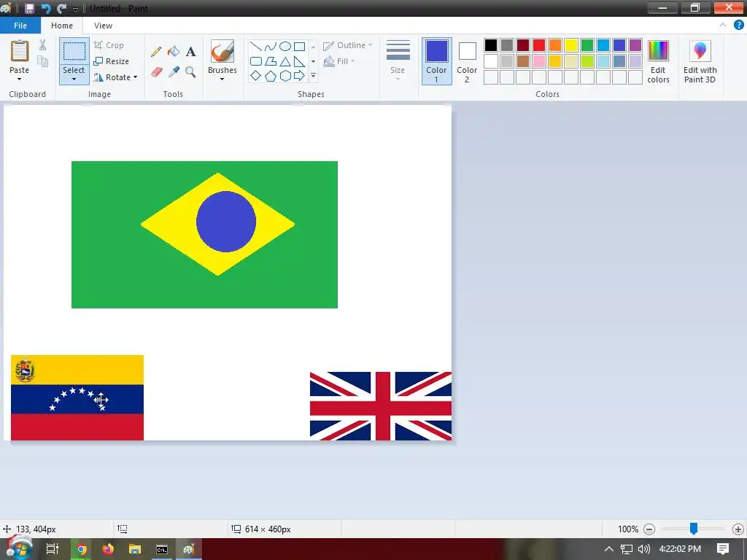Expand the Rotate dropdown
Viewport: 747px width, 560px height.
click(135, 77)
